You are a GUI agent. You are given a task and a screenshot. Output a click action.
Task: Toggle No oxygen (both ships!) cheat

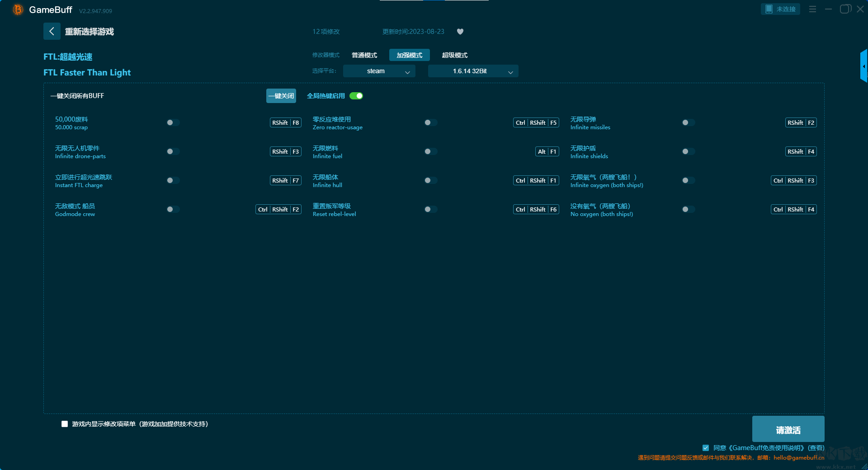pyautogui.click(x=689, y=209)
